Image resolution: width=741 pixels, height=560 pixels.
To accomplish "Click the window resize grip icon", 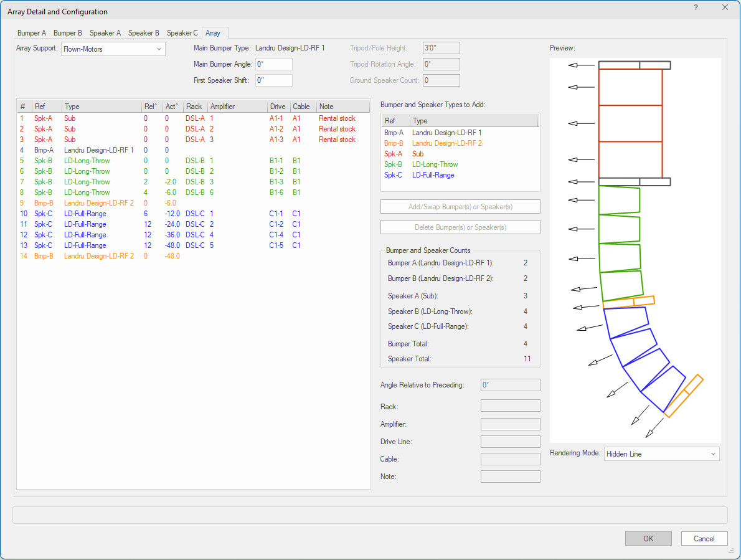I will click(731, 551).
